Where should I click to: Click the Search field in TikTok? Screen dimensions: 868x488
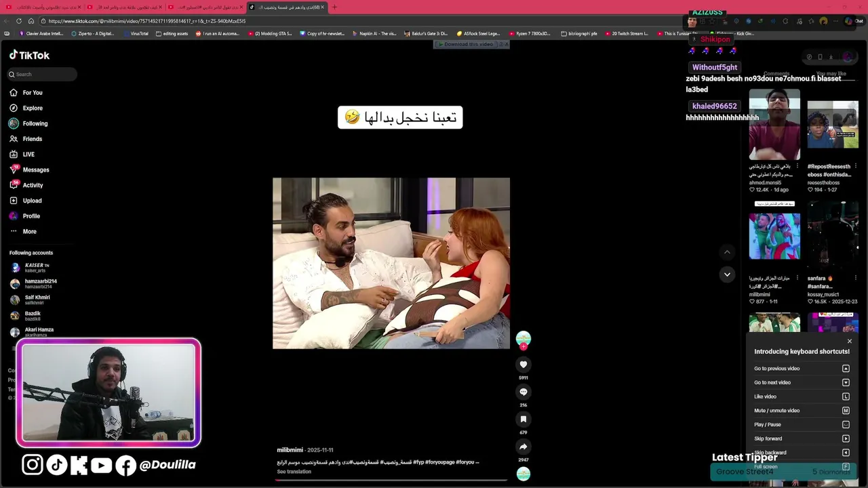tap(43, 75)
